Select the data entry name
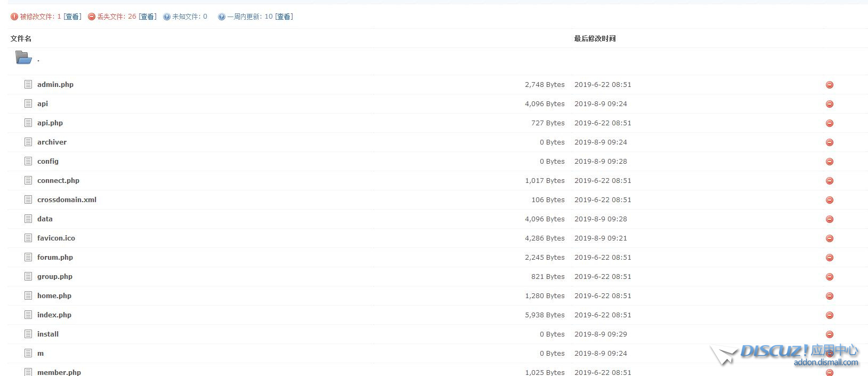Image resolution: width=868 pixels, height=376 pixels. point(45,219)
